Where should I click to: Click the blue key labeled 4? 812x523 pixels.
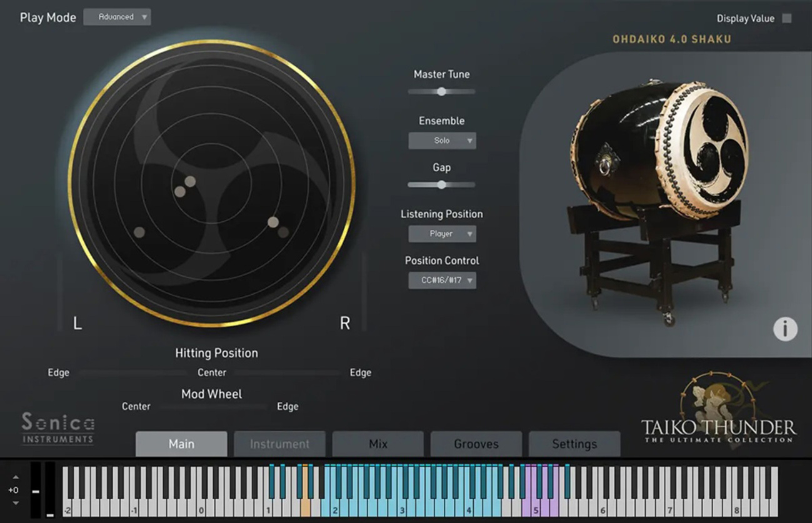click(x=469, y=506)
